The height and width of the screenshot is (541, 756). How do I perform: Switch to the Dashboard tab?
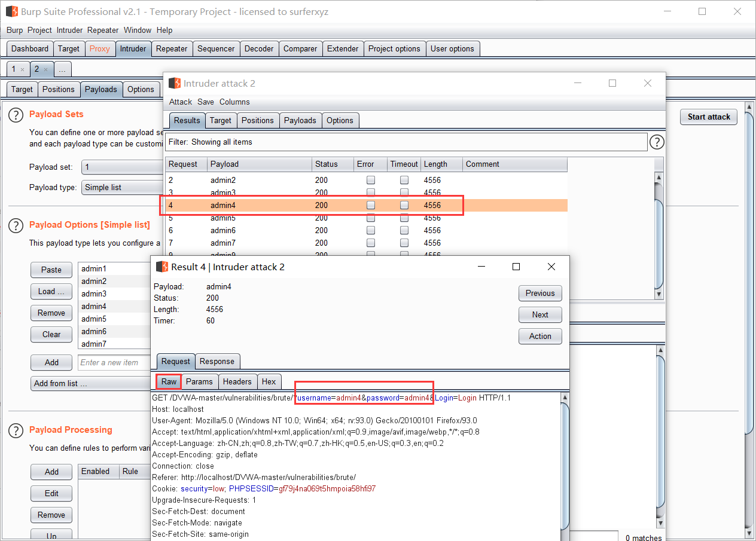(x=30, y=49)
